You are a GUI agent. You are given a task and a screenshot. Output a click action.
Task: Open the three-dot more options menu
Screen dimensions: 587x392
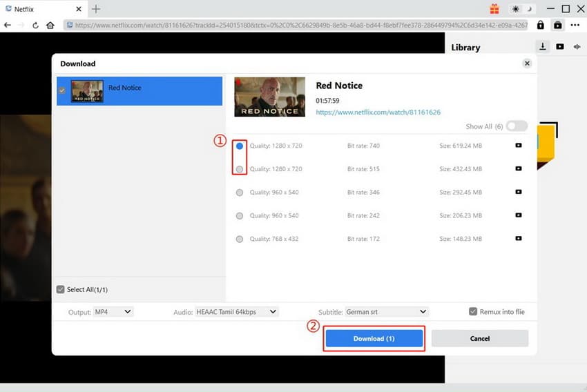[575, 25]
